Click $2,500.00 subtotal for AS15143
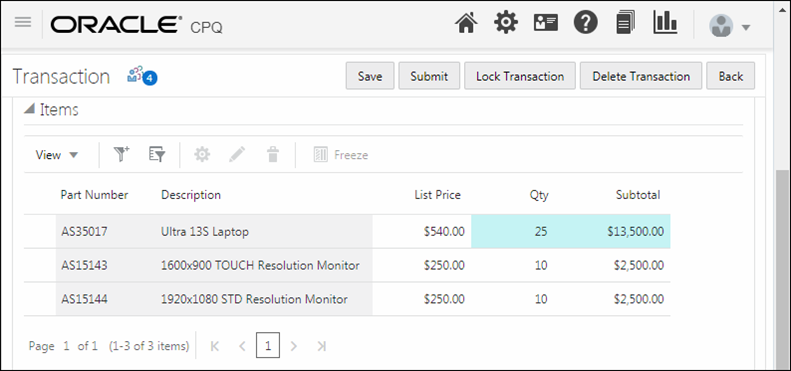Screen dimensions: 791x371 [x=639, y=265]
